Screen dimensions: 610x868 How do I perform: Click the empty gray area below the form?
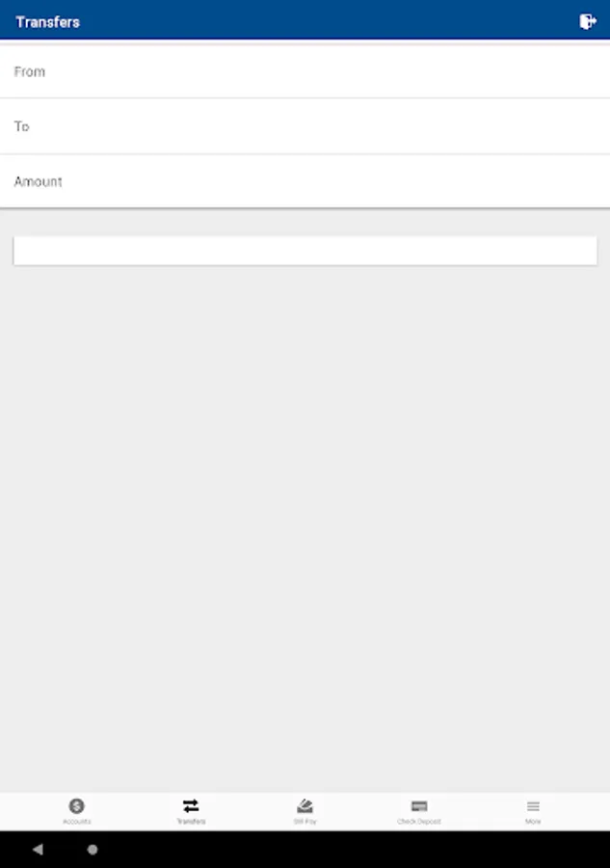305,526
